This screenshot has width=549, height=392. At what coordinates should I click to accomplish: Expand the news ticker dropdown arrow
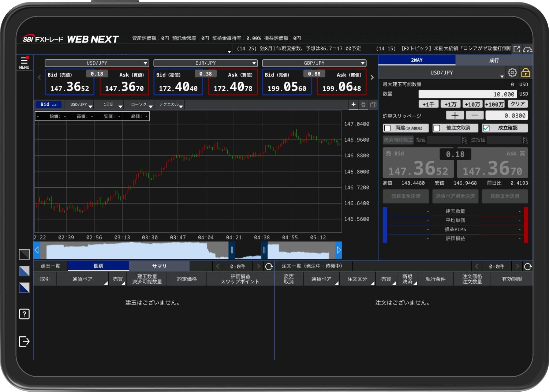[229, 52]
